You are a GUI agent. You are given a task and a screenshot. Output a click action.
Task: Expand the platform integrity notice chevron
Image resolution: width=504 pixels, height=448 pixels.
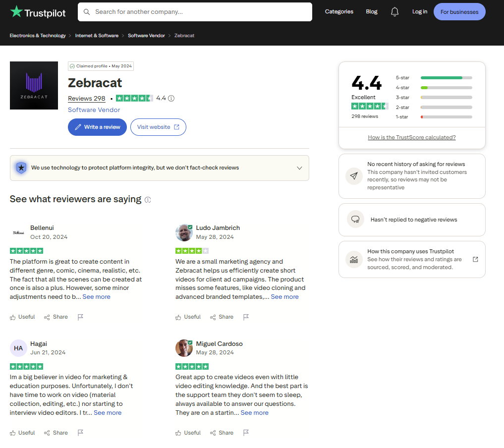pos(299,168)
